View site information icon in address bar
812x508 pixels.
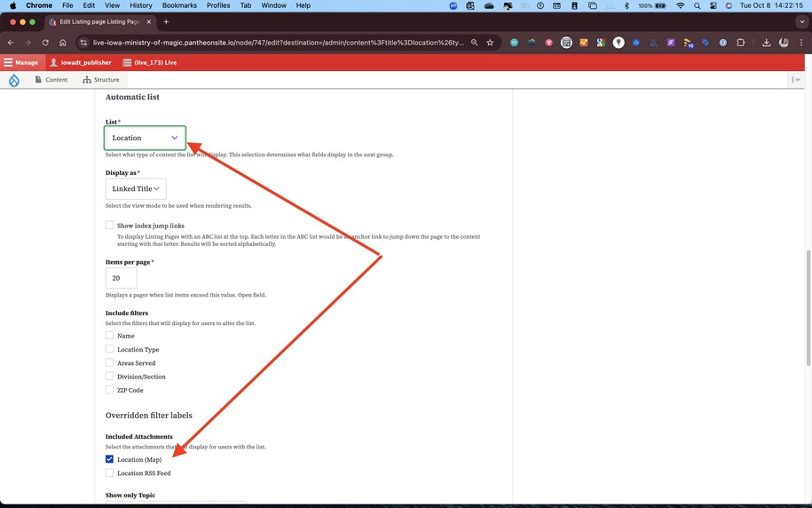pos(83,43)
